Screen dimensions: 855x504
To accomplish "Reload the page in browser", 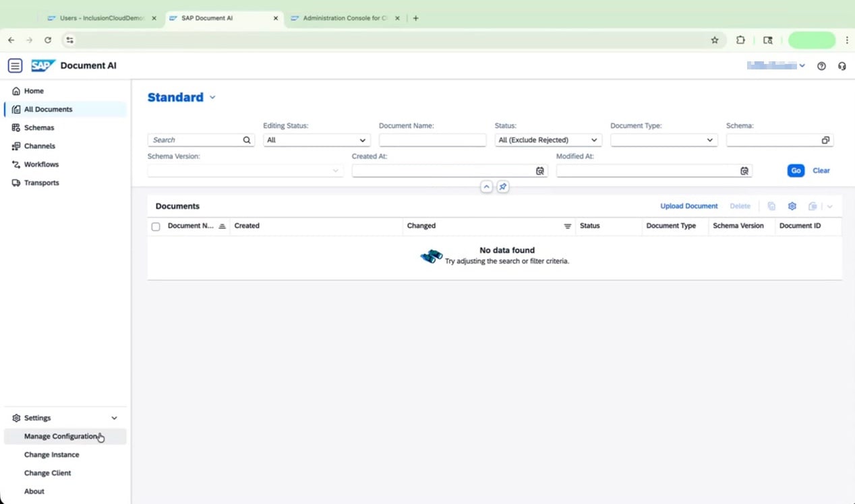I will click(48, 40).
